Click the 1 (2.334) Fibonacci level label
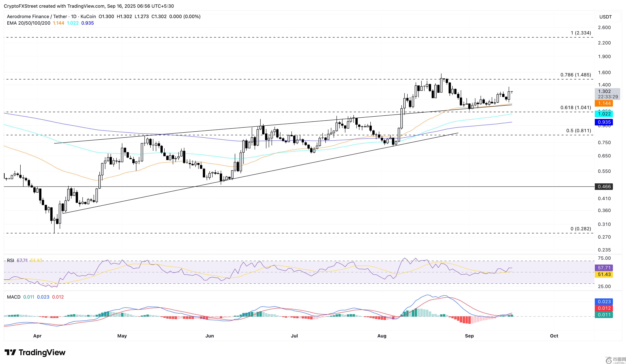Viewport: 626px width, 364px height. click(x=581, y=33)
